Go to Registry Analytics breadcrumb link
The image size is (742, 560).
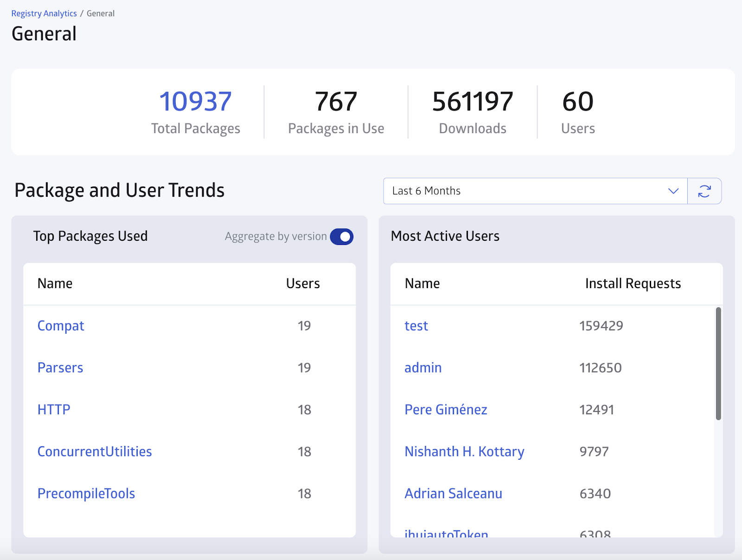point(44,13)
